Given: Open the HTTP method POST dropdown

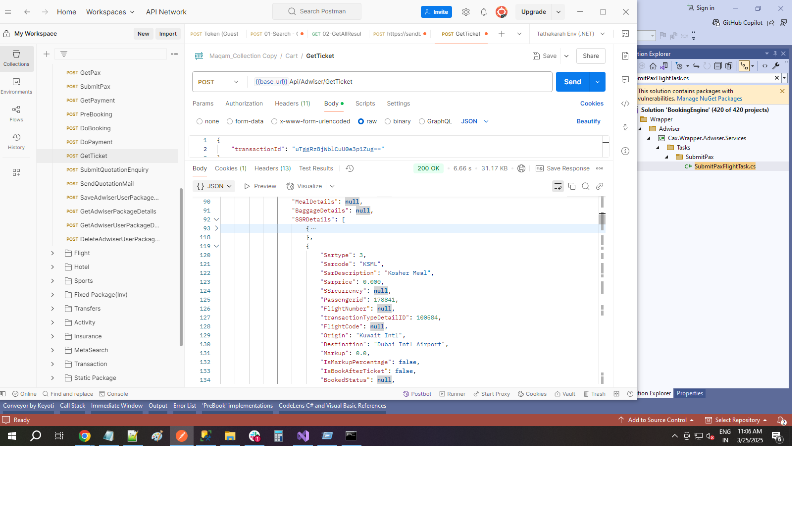Looking at the screenshot, I should click(218, 82).
